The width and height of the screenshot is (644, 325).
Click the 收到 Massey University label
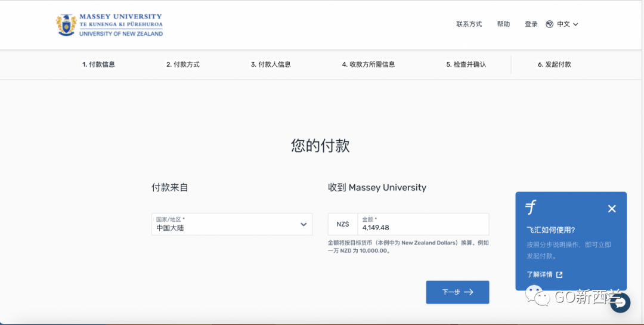[377, 188]
